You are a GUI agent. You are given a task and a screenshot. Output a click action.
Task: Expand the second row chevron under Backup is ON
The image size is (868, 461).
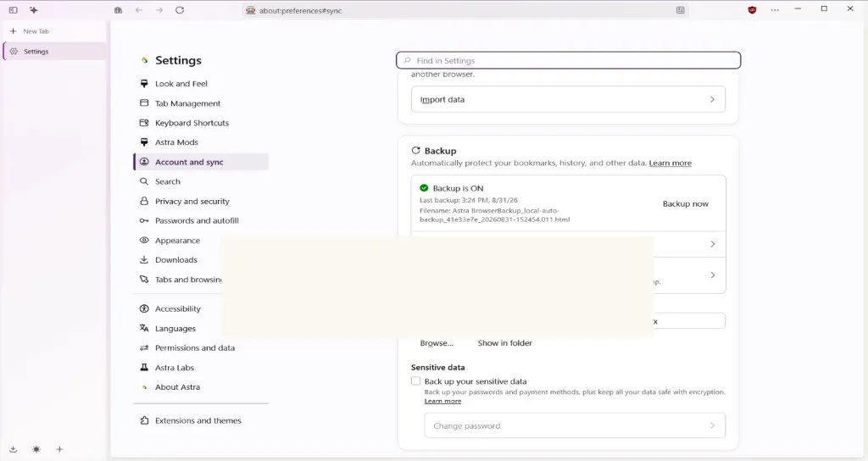pos(712,275)
